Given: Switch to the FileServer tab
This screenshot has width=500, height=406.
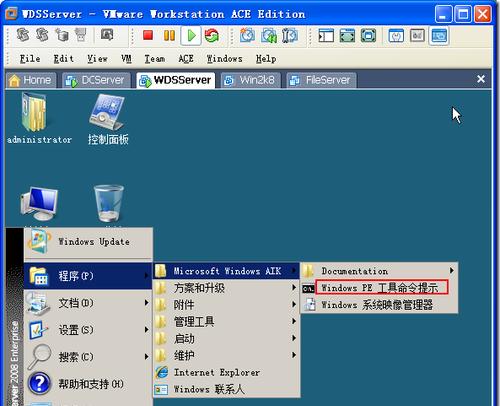Looking at the screenshot, I should [321, 80].
